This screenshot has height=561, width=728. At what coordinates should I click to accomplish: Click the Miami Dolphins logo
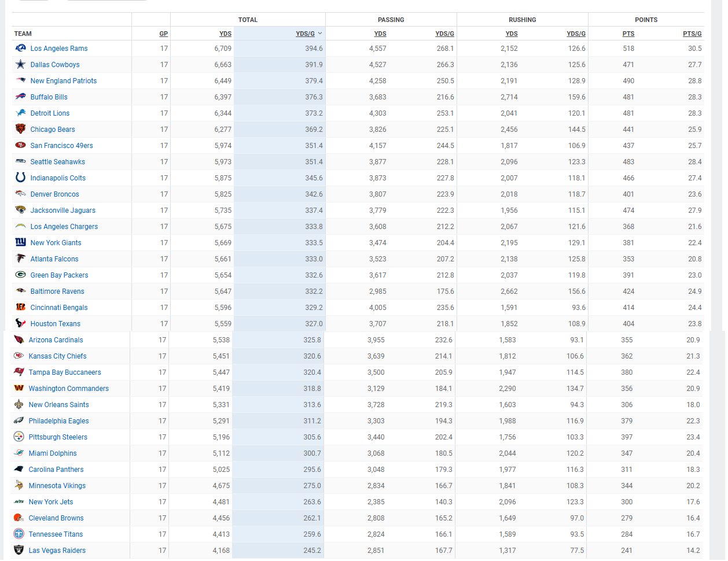click(19, 453)
